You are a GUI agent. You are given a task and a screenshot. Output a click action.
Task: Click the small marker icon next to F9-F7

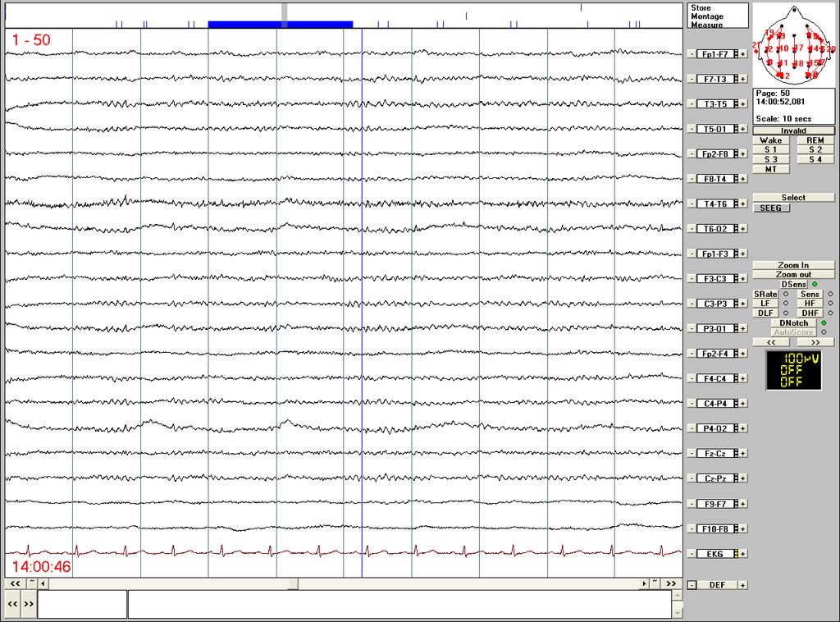coord(736,504)
